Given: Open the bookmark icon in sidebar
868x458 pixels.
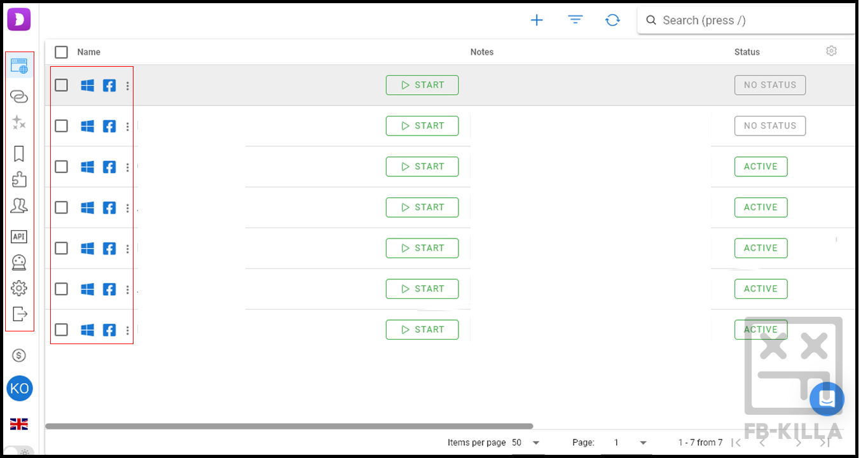Looking at the screenshot, I should pos(19,153).
